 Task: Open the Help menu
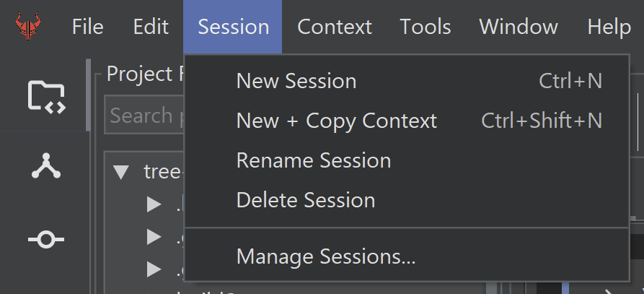(x=609, y=27)
